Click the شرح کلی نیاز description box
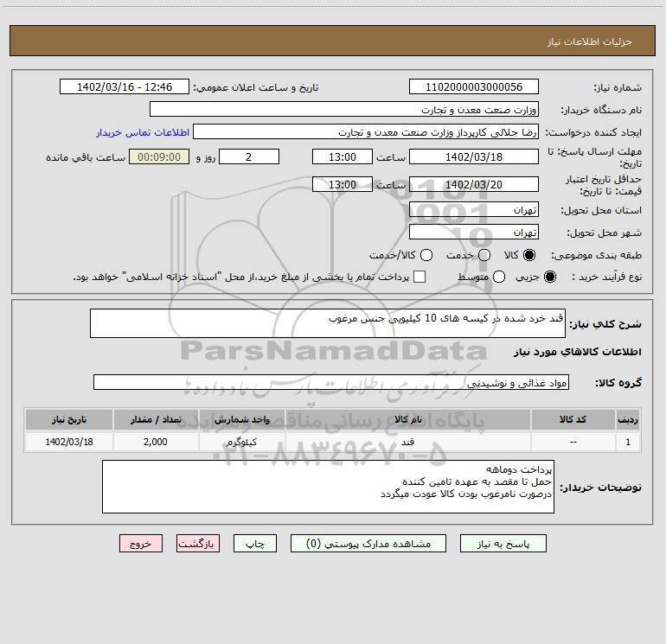Image resolution: width=666 pixels, height=644 pixels. (328, 323)
